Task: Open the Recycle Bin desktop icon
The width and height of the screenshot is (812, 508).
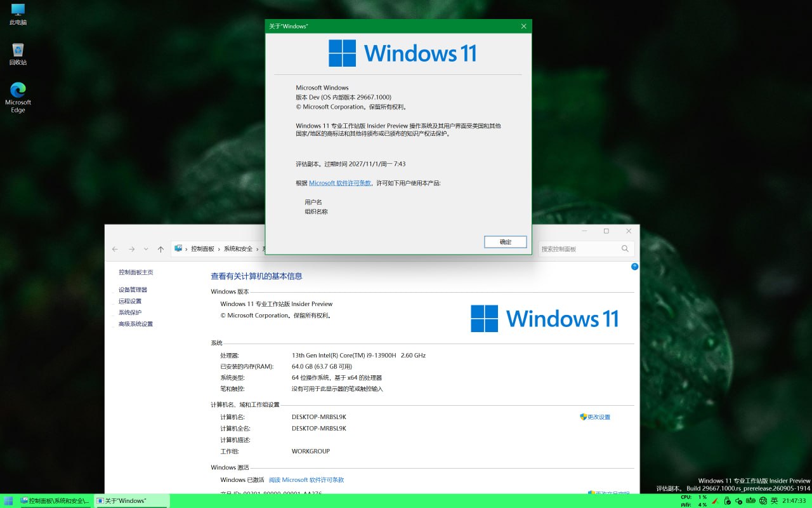Action: click(18, 54)
